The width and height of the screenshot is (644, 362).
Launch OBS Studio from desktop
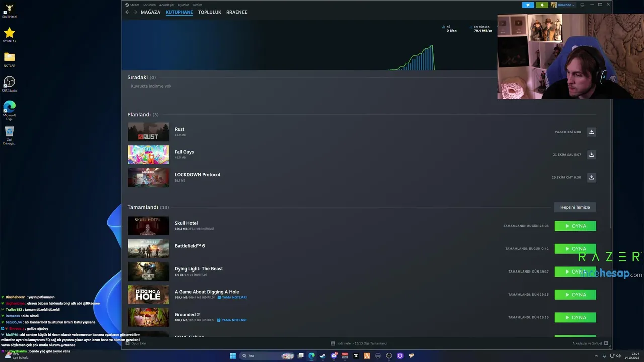9,84
